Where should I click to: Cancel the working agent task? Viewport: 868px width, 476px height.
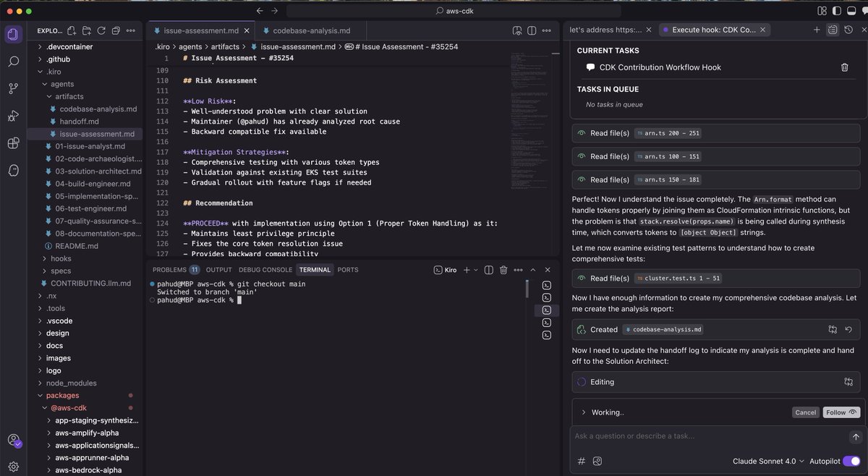coord(805,412)
